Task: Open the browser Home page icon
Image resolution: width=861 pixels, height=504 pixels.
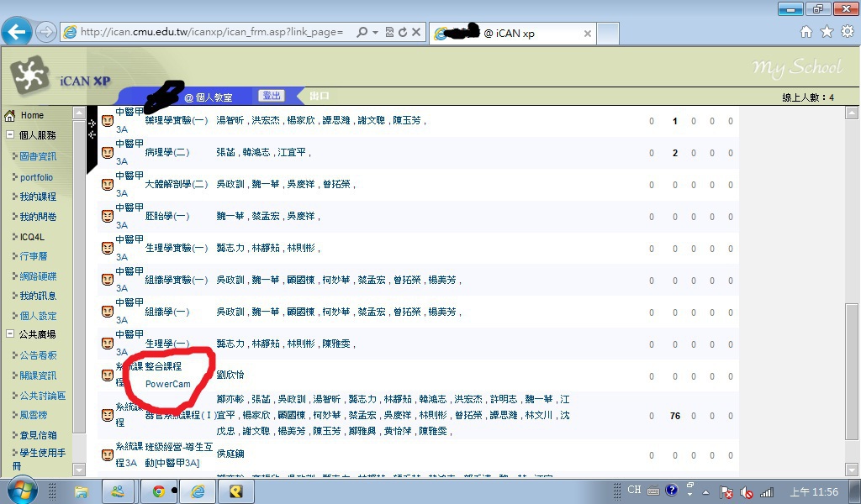Action: tap(806, 32)
